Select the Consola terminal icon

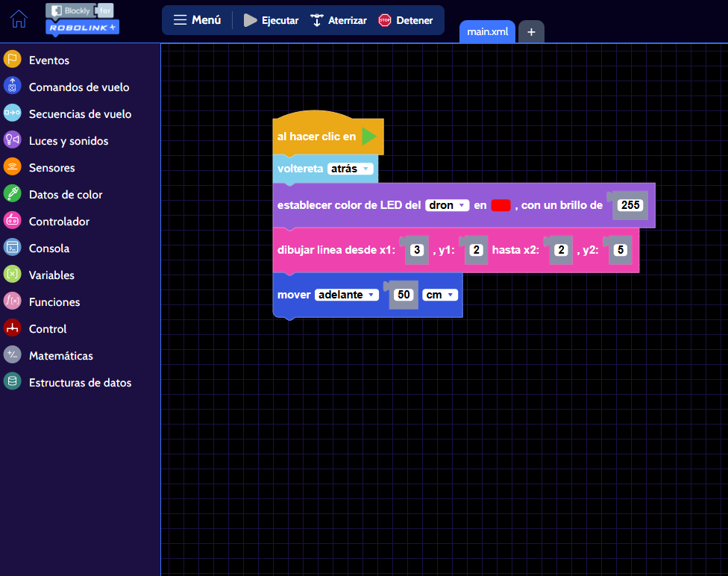(x=13, y=248)
